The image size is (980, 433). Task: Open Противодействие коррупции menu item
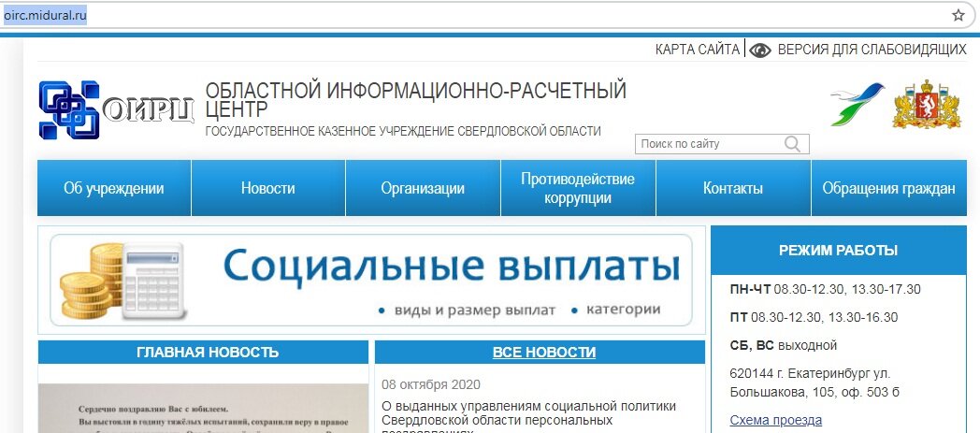[x=578, y=188]
